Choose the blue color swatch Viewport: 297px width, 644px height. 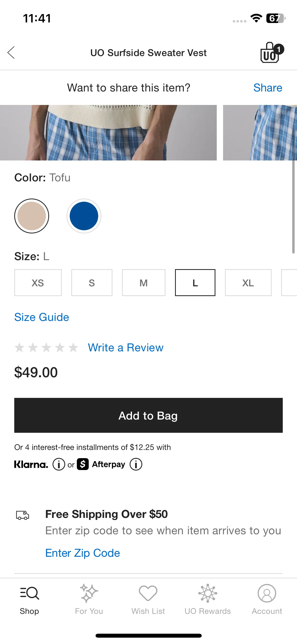(84, 216)
